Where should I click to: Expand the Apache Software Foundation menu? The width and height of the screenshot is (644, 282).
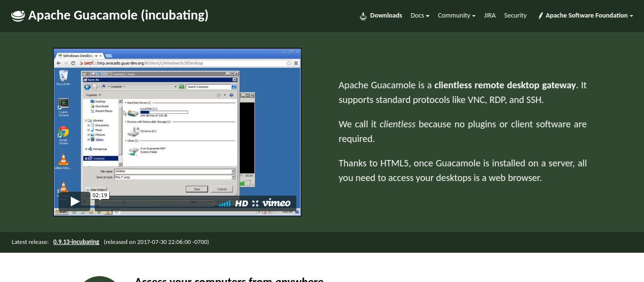click(x=589, y=16)
